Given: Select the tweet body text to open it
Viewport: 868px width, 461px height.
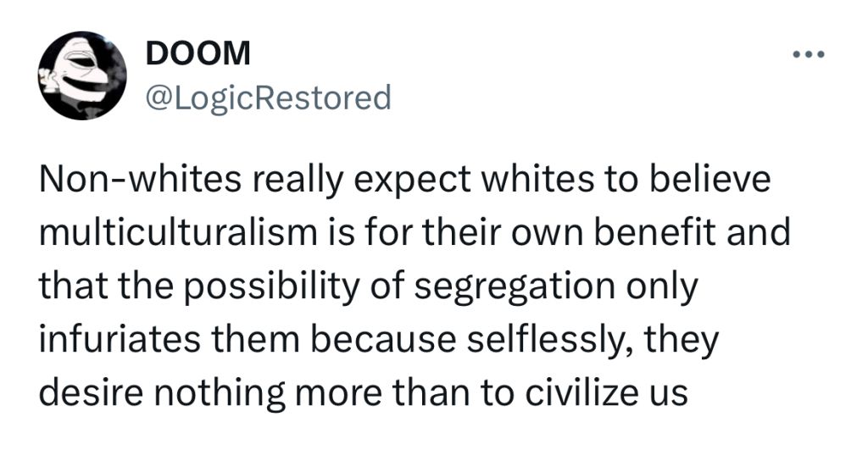Looking at the screenshot, I should [x=414, y=286].
